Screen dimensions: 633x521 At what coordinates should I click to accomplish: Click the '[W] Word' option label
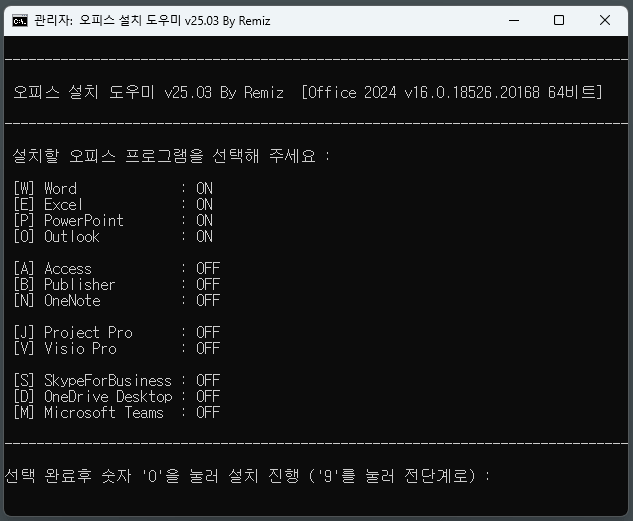tap(45, 188)
